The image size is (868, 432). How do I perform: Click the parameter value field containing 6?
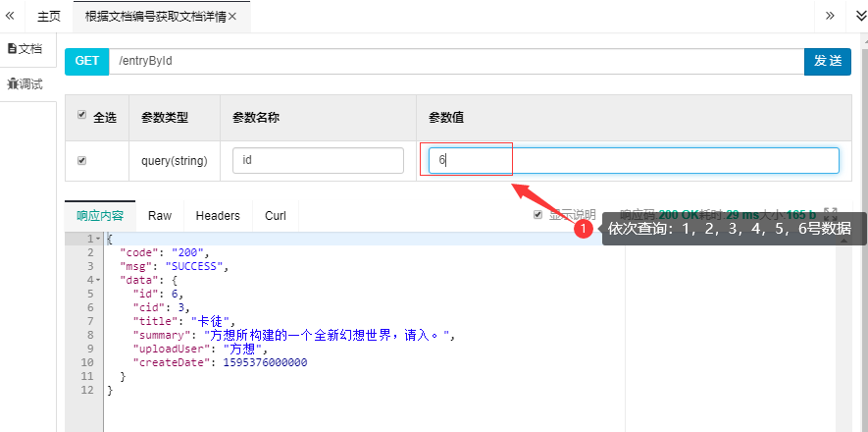[634, 161]
